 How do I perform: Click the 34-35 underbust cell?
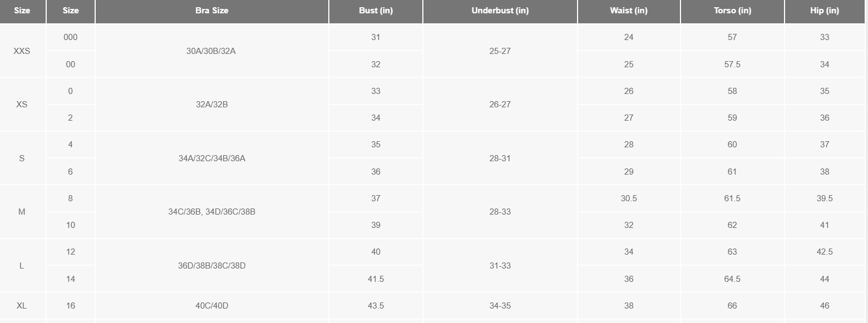tap(500, 306)
